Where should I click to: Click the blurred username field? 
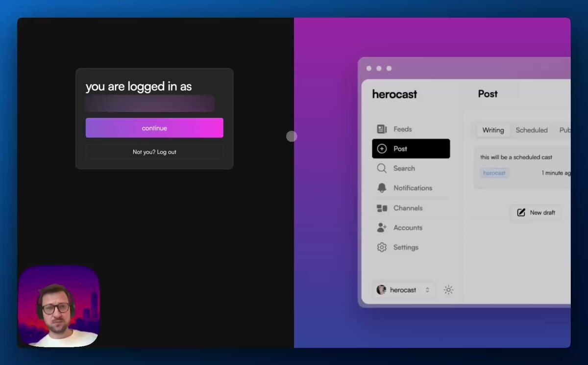[x=150, y=104]
